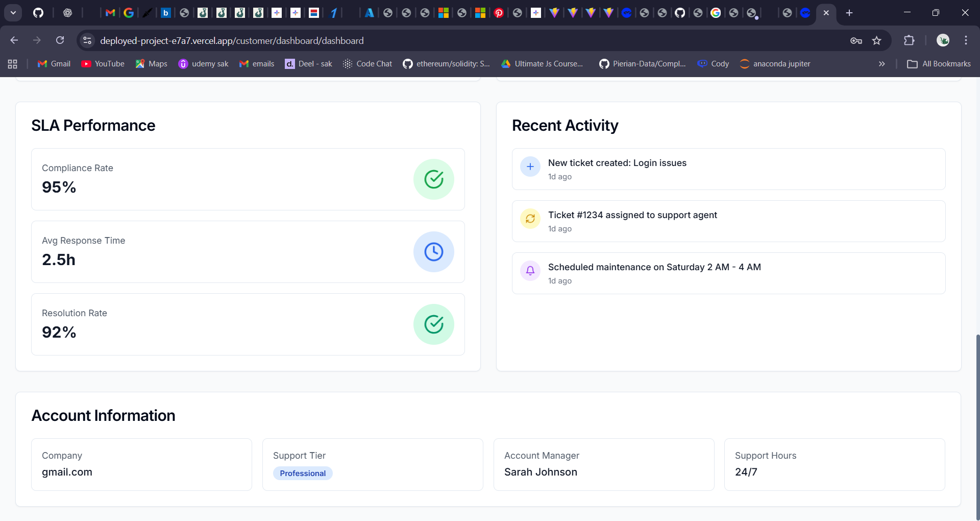Screen dimensions: 980x521
Task: Click the gmail.com company value
Action: coord(67,472)
